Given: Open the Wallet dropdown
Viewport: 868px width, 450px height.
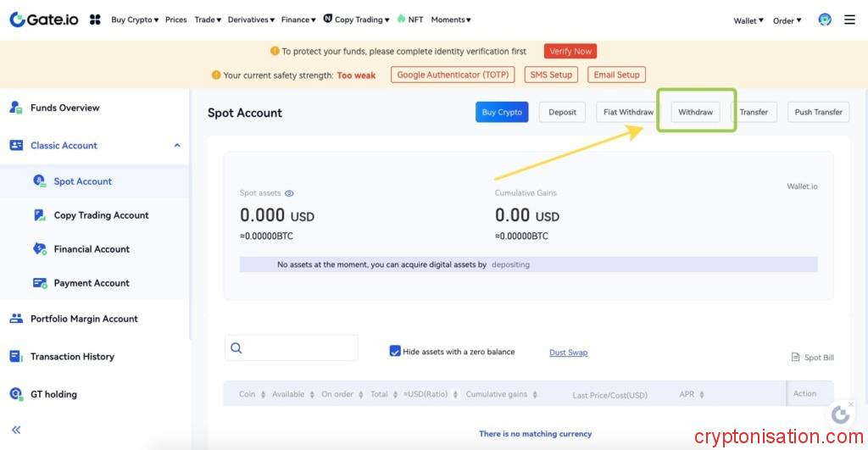Looking at the screenshot, I should [748, 20].
